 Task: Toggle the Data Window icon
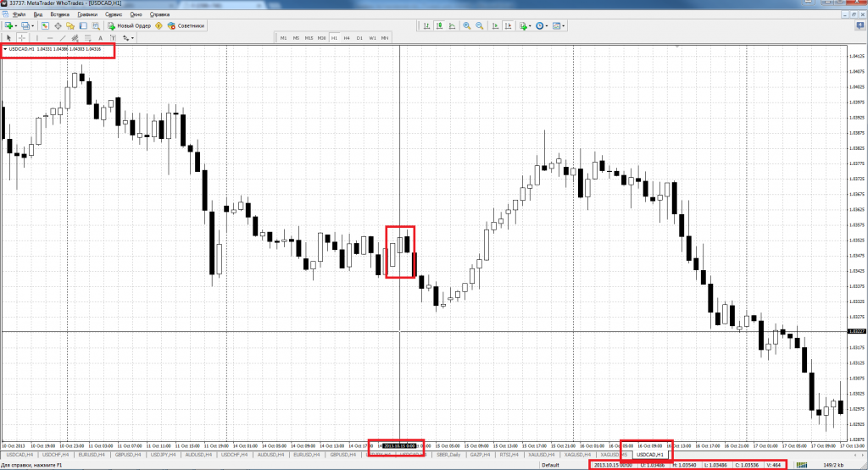tap(58, 25)
